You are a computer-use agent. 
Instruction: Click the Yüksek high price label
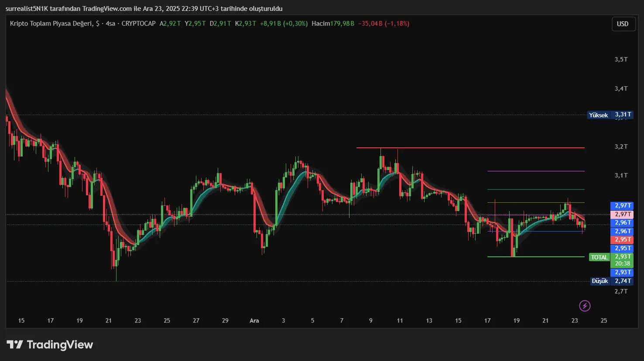(598, 115)
